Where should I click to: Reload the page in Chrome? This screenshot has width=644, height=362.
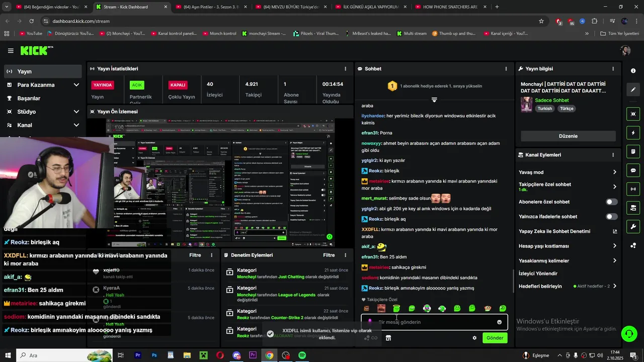pyautogui.click(x=32, y=21)
